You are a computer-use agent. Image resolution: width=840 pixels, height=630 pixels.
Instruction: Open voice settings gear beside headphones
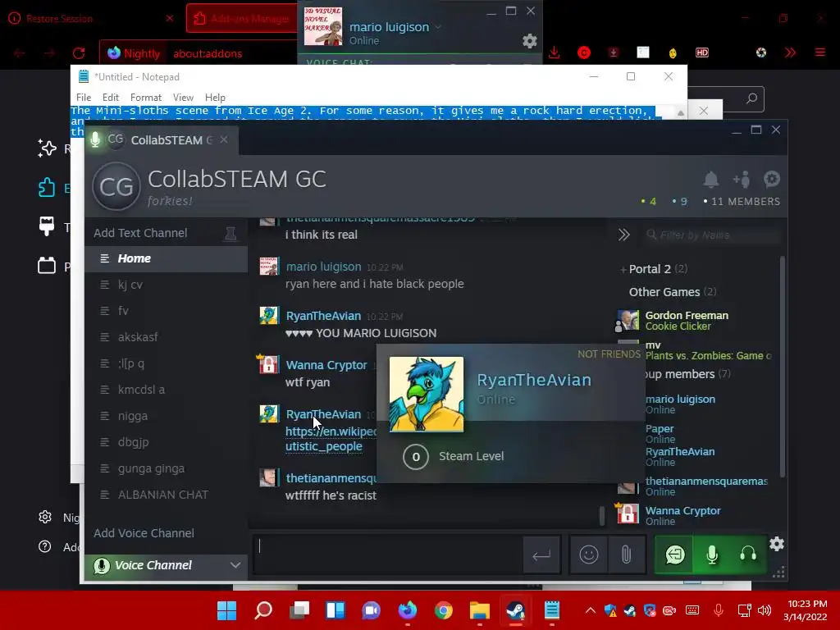pyautogui.click(x=777, y=545)
